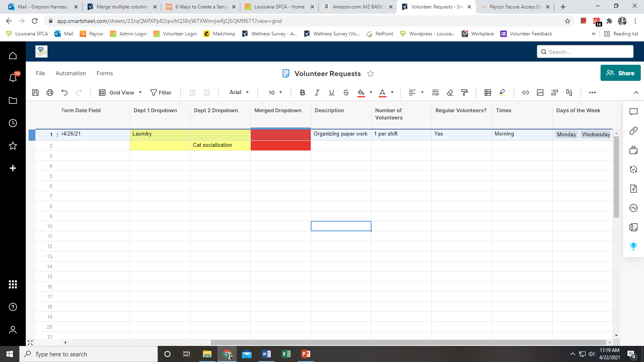This screenshot has height=362, width=644.
Task: Open the Grid View dropdown
Action: [x=120, y=93]
